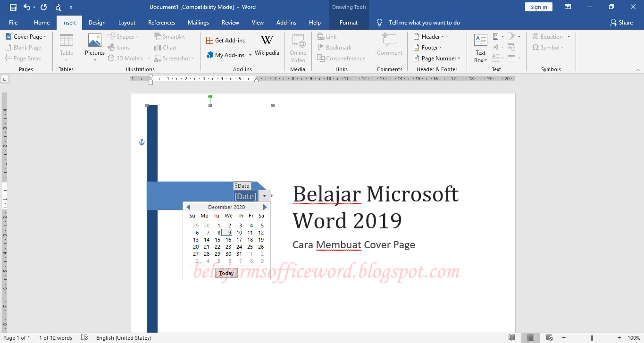Click 'English (United States)' in status bar
The height and width of the screenshot is (343, 644).
click(x=124, y=338)
